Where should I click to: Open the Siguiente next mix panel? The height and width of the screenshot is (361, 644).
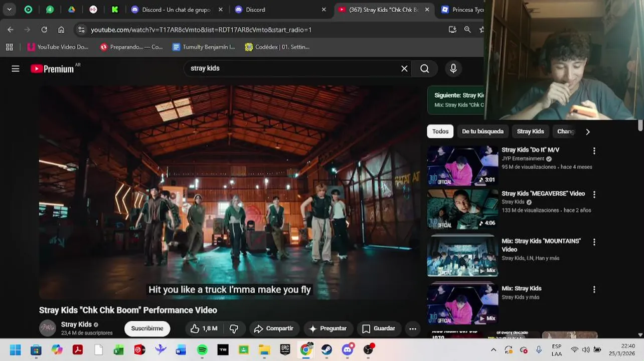[x=455, y=100]
